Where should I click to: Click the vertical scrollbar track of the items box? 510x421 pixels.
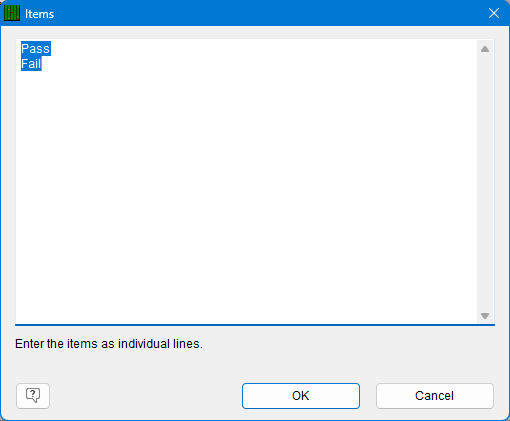(x=485, y=182)
